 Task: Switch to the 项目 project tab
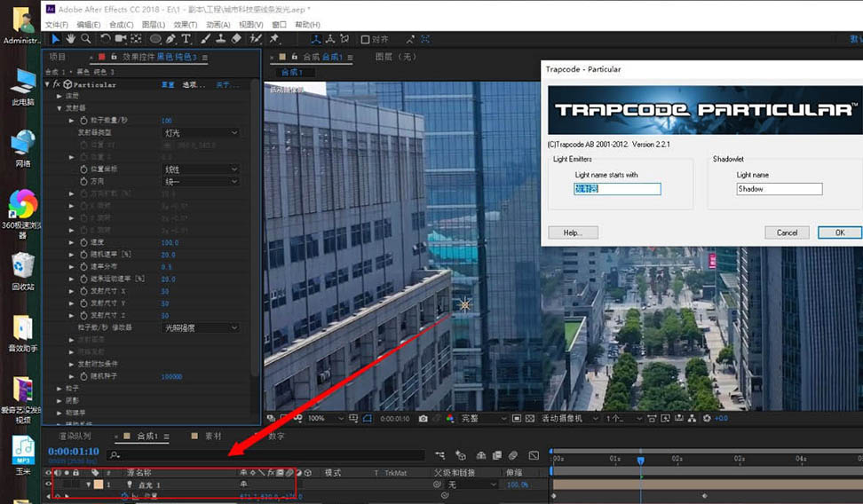[57, 57]
